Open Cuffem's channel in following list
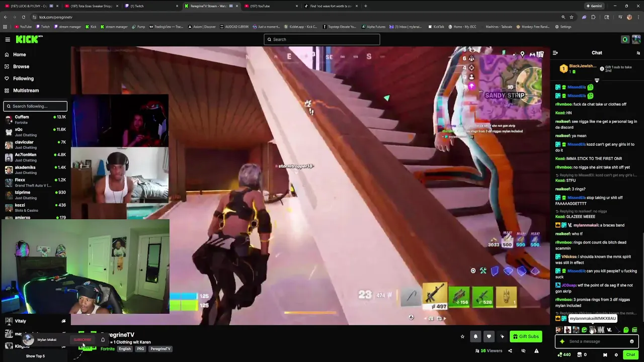This screenshot has height=362, width=644. point(35,119)
